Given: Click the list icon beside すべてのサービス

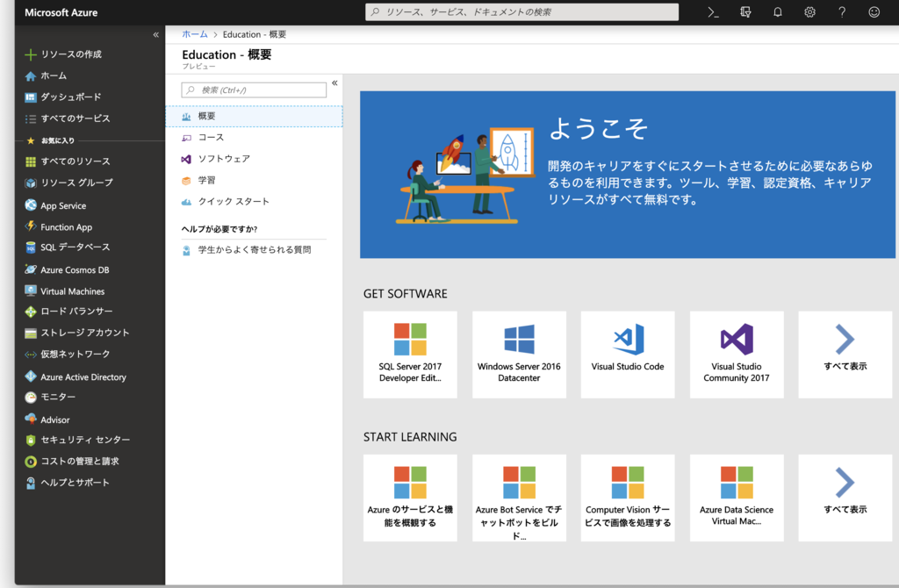Looking at the screenshot, I should coord(31,118).
